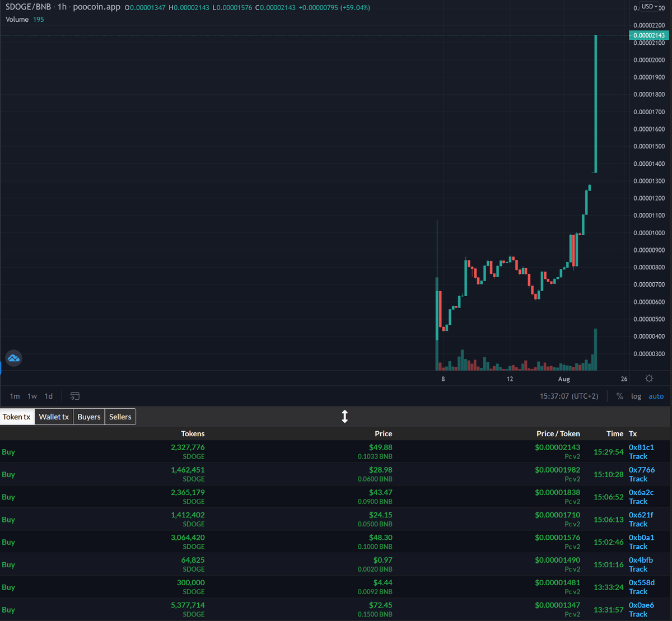This screenshot has height=621, width=672.
Task: Open transaction 0x0ae6 link
Action: [x=641, y=605]
